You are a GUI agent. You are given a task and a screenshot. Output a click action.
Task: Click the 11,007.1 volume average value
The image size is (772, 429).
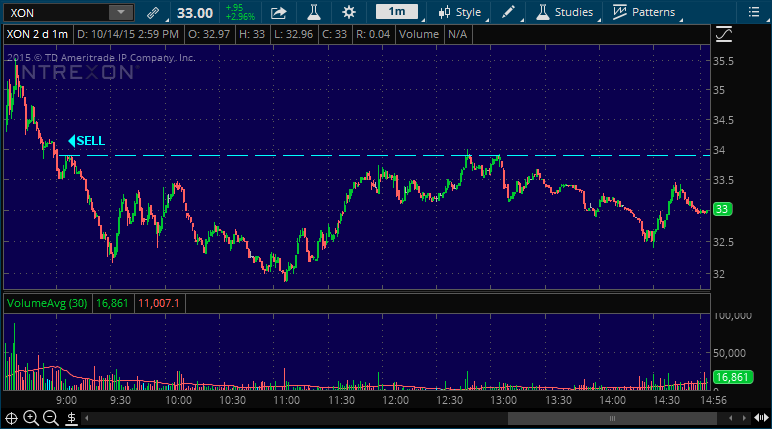click(159, 303)
